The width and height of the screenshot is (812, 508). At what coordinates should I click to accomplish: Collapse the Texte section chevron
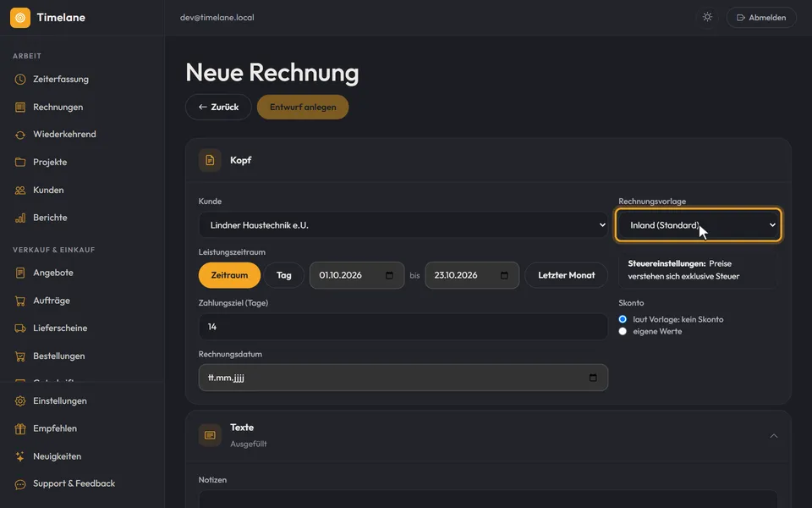point(774,436)
